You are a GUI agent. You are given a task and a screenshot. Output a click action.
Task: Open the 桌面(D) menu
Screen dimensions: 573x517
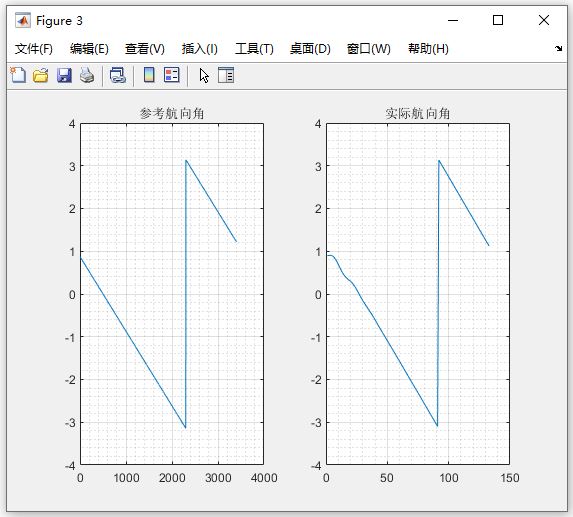310,49
